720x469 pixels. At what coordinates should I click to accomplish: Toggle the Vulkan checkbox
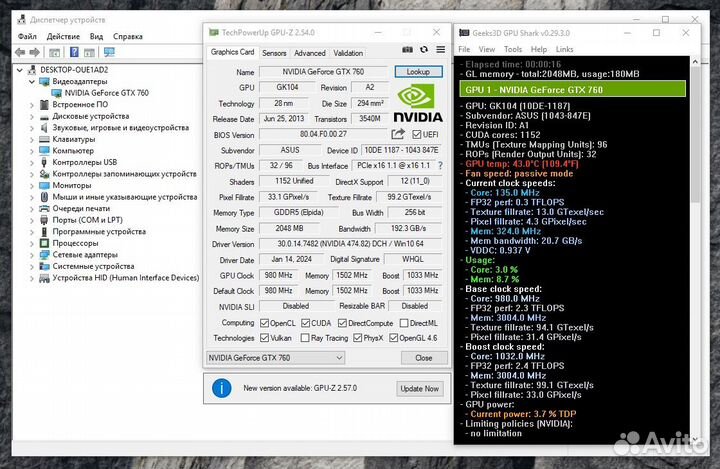[x=264, y=338]
